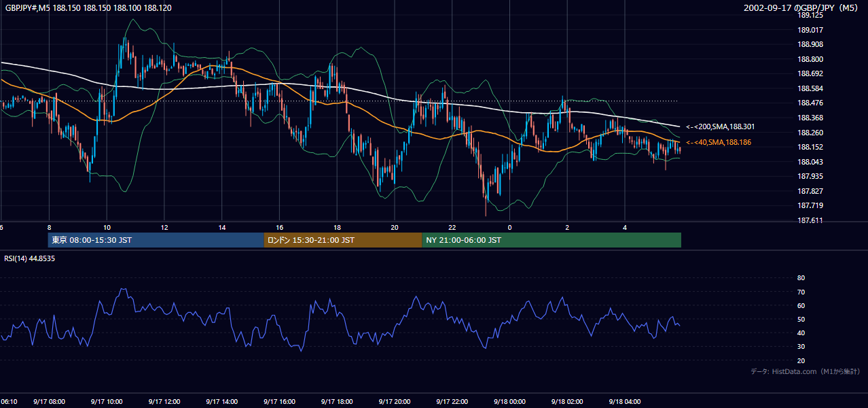Click hour tick 22 under price chart
Image resolution: width=868 pixels, height=408 pixels.
pos(452,227)
